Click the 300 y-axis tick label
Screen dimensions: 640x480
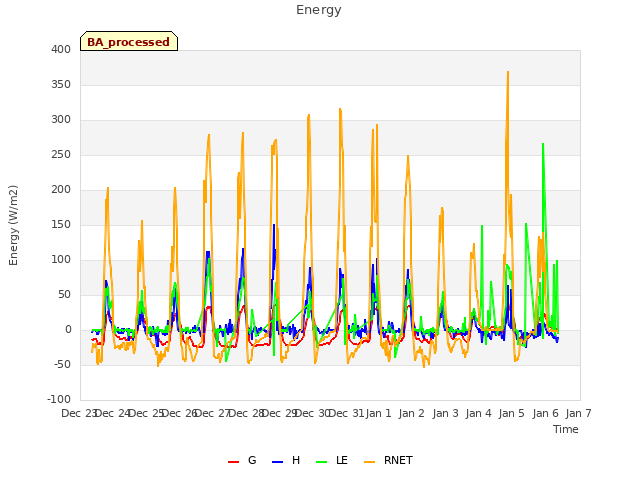[61, 120]
